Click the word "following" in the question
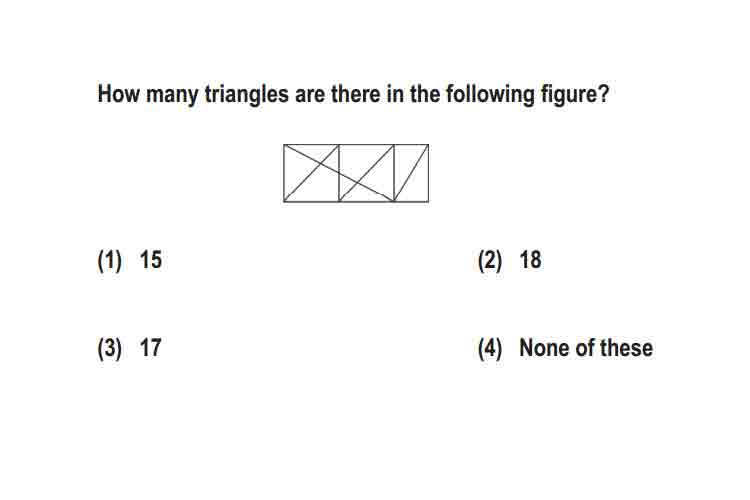This screenshot has width=750, height=500. (x=490, y=94)
